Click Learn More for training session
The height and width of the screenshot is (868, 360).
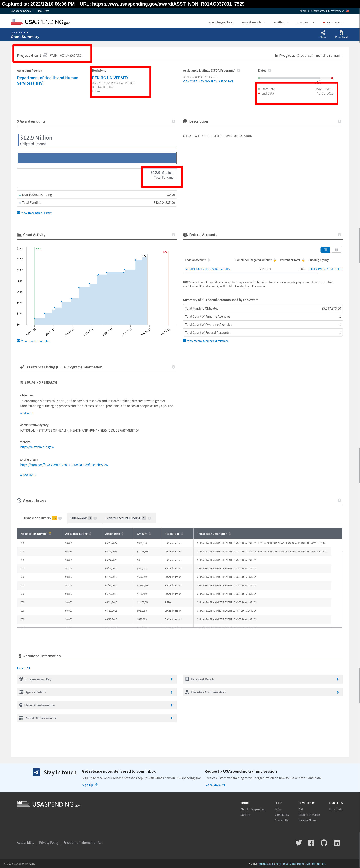pos(215,785)
